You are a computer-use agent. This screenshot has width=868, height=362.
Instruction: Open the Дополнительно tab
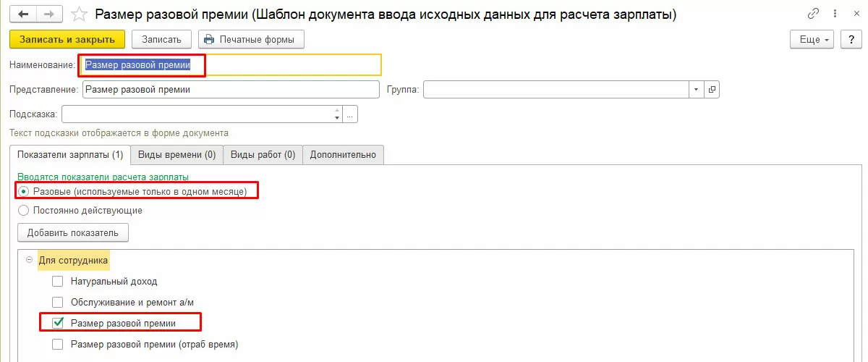point(343,154)
